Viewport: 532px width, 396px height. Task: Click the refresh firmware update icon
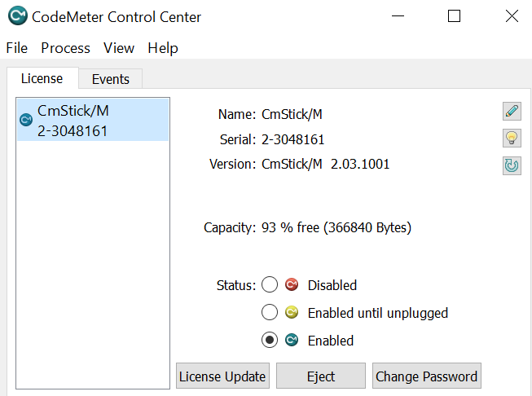coord(512,165)
